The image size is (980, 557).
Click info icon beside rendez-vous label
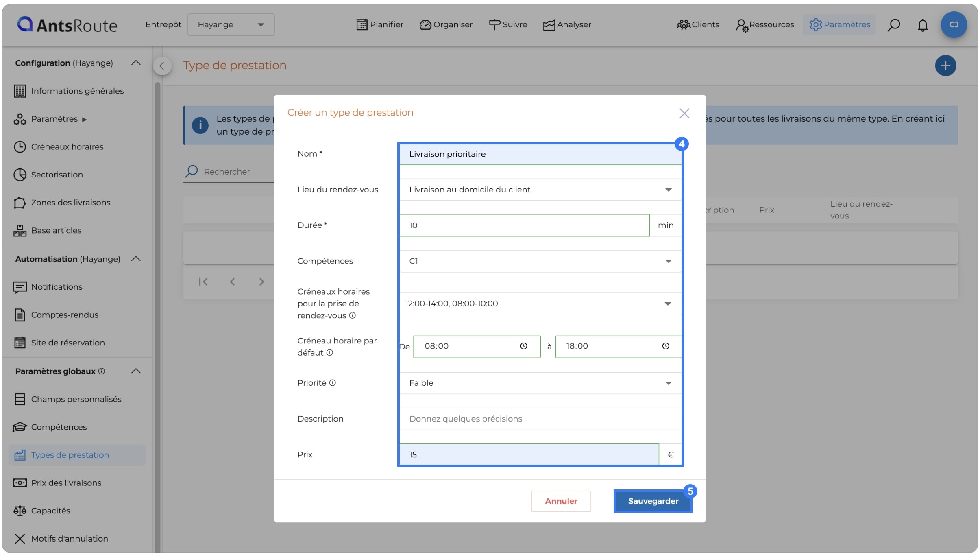[x=353, y=315]
